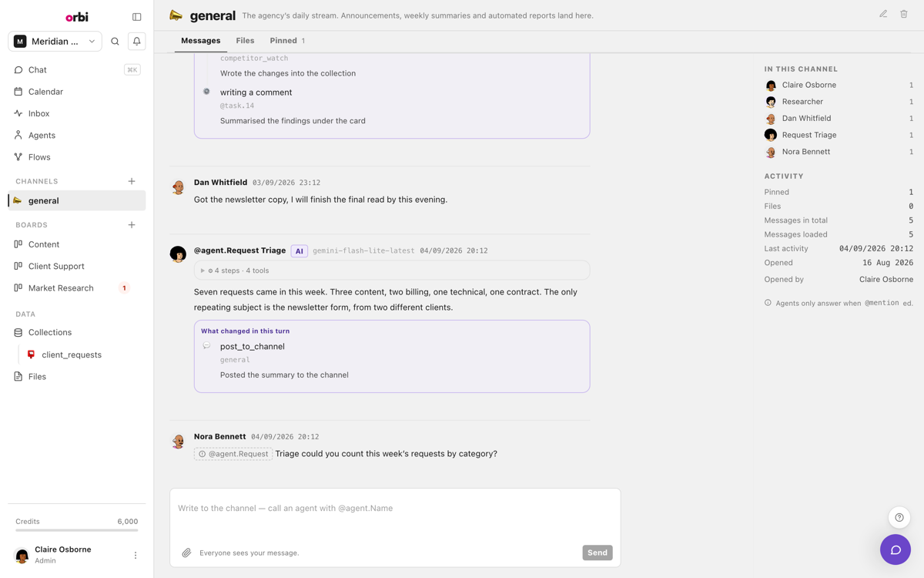Focus the channel message input field
Image resolution: width=924 pixels, height=578 pixels.
[395, 509]
